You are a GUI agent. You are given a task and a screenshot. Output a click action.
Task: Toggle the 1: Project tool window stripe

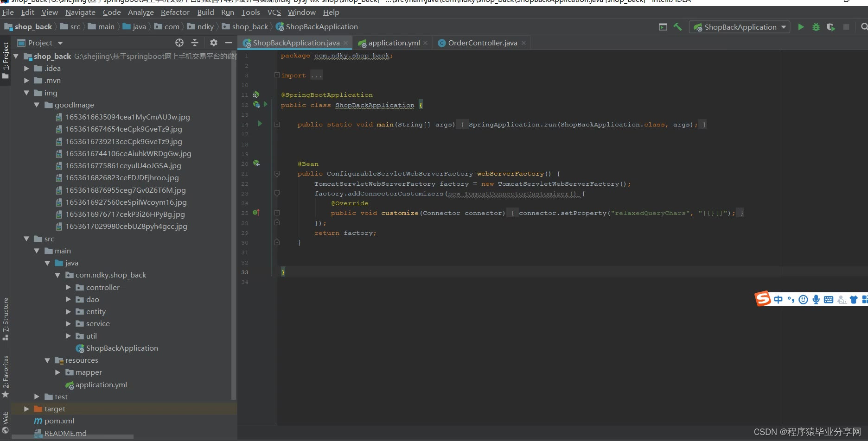5,60
